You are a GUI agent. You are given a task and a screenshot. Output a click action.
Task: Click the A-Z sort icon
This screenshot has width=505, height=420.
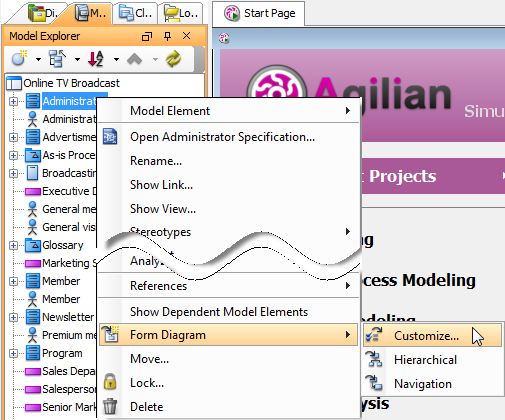[x=96, y=59]
